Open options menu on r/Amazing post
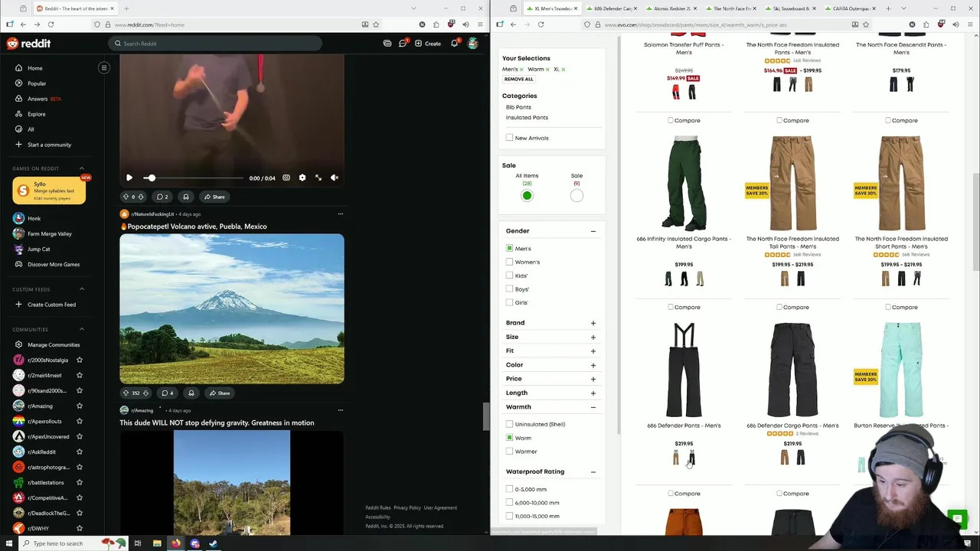The height and width of the screenshot is (551, 980). click(341, 410)
